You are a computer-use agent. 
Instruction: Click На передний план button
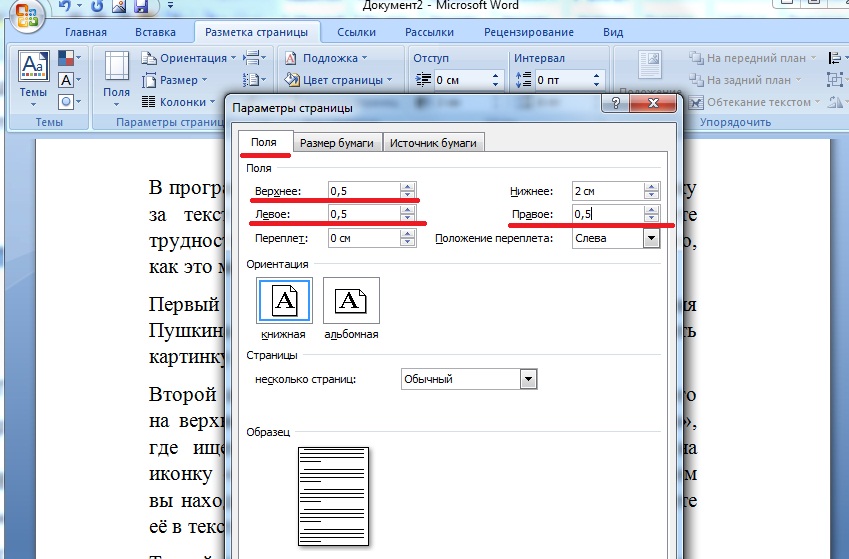[x=752, y=58]
